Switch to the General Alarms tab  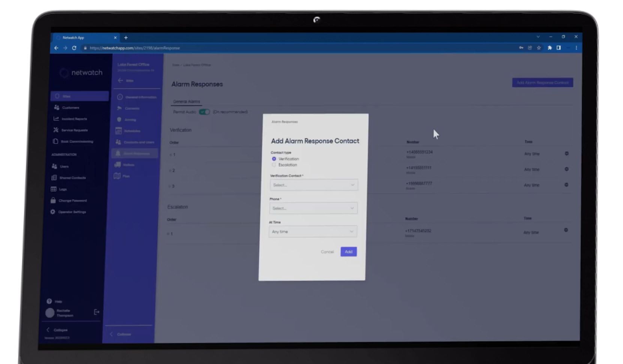coord(186,101)
